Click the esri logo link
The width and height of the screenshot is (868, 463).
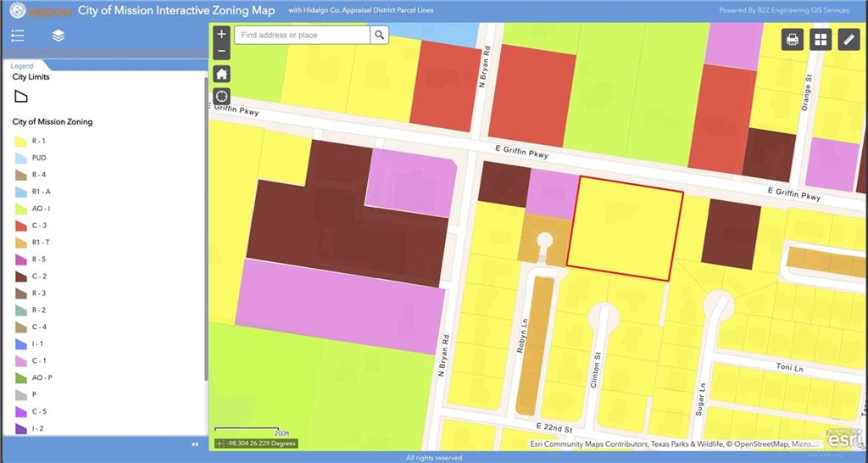coord(845,438)
